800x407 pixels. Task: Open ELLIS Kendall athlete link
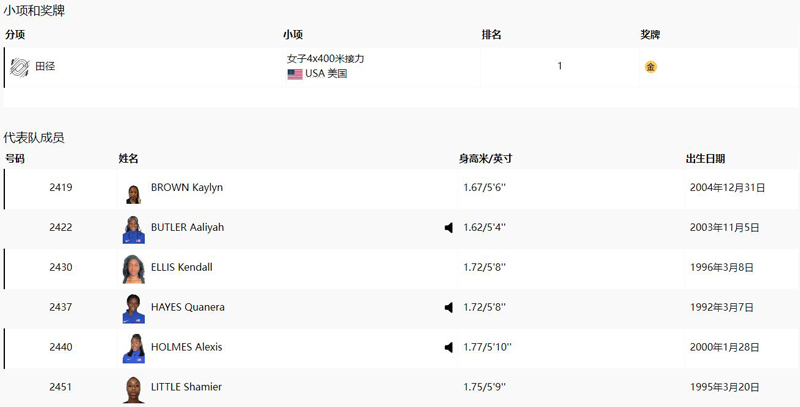pyautogui.click(x=182, y=267)
